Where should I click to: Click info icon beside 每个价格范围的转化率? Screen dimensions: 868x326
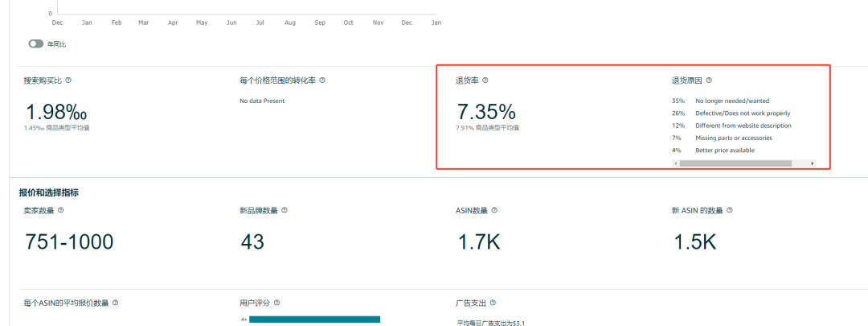[x=322, y=80]
